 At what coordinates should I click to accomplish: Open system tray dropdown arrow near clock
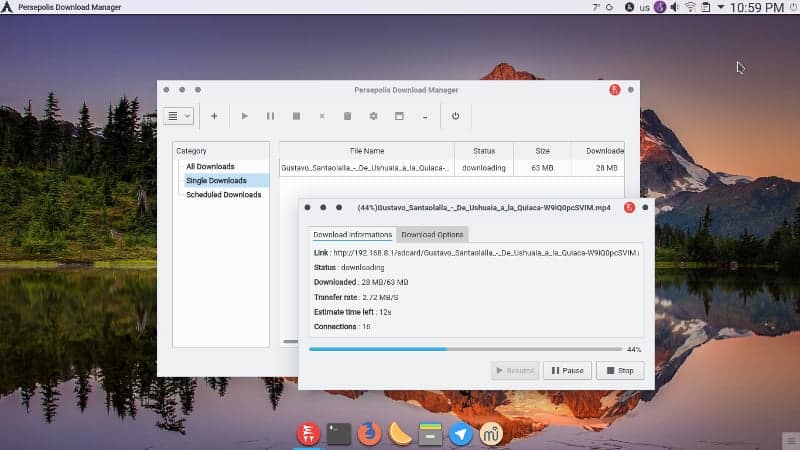pos(720,7)
